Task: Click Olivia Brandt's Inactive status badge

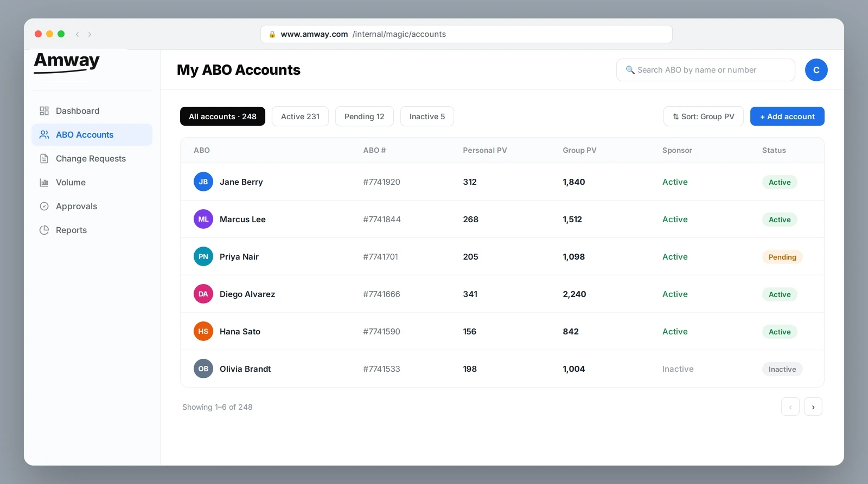Action: [x=782, y=369]
